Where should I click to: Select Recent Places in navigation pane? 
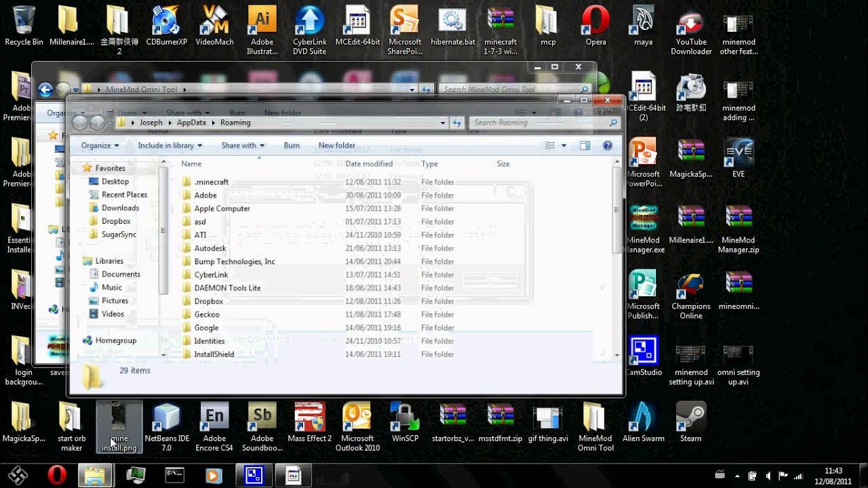124,195
